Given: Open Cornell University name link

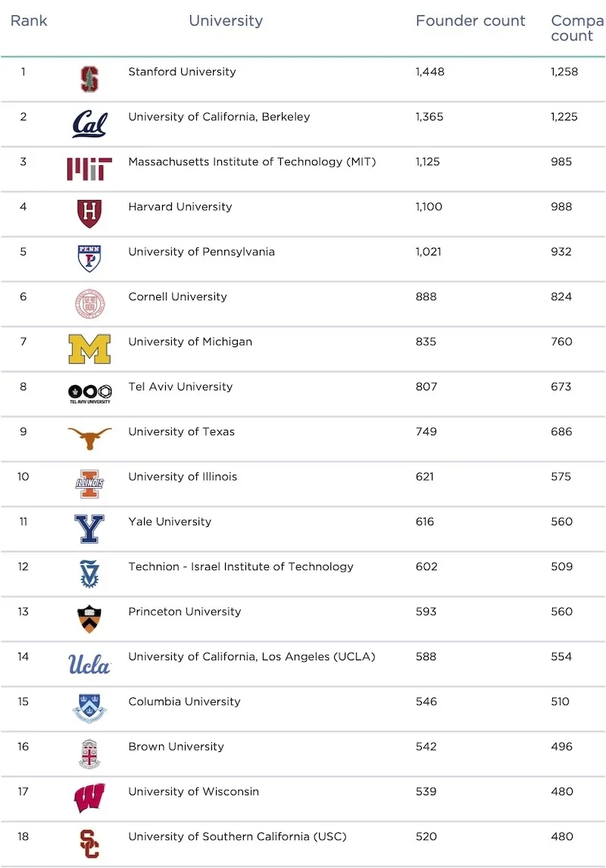Looking at the screenshot, I should [177, 296].
